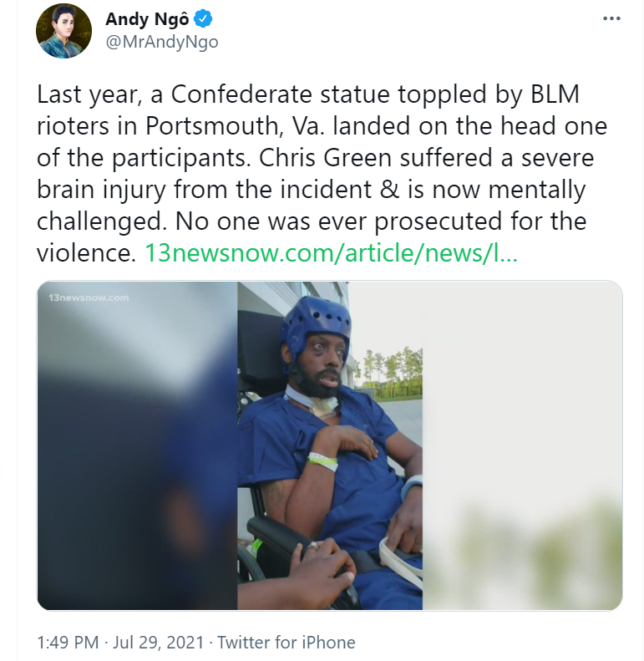This screenshot has height=661, width=644.
Task: Open the 1:49 PM timestamp link
Action: click(68, 643)
